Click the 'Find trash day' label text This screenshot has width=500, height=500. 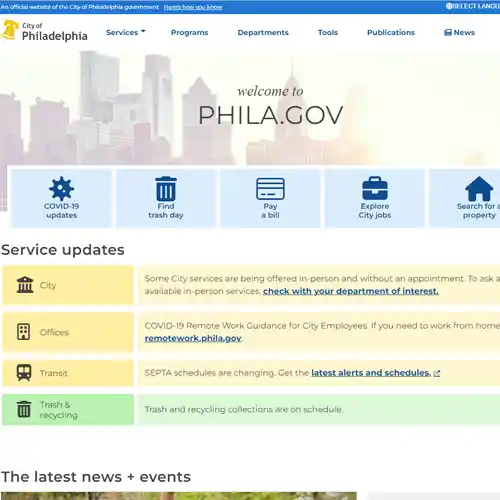166,211
